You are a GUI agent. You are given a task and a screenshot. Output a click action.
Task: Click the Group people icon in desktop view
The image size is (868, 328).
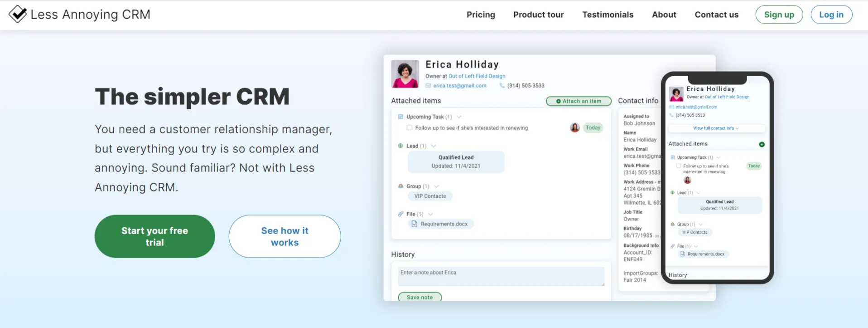coord(400,186)
